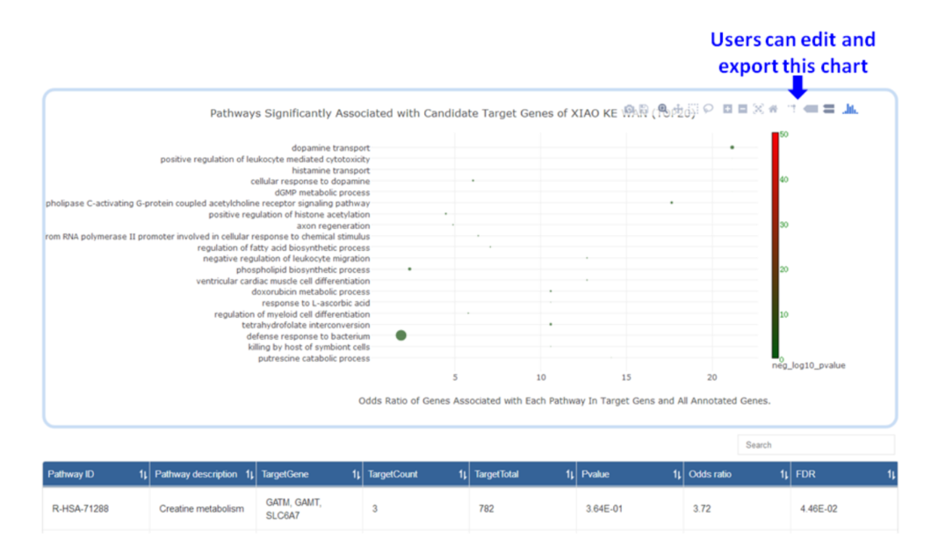Viewport: 946px width, 560px height.
Task: Click the floppy disk edit chart icon
Action: coord(646,109)
